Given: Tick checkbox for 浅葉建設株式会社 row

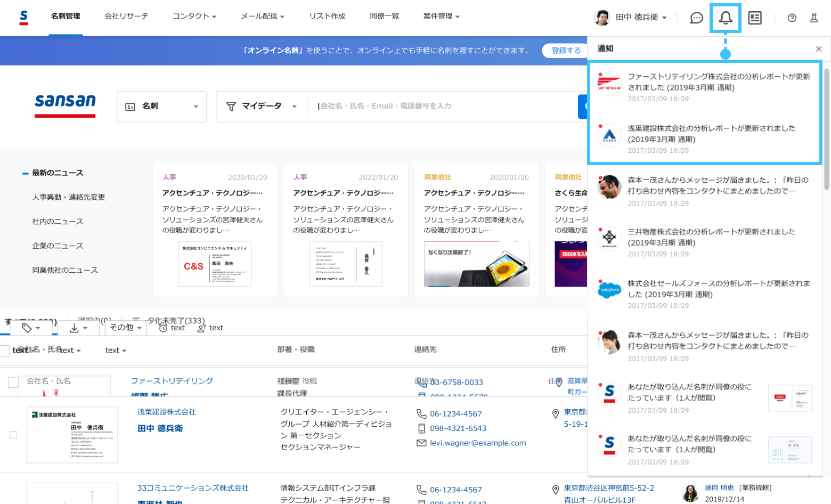Looking at the screenshot, I should pos(13,435).
